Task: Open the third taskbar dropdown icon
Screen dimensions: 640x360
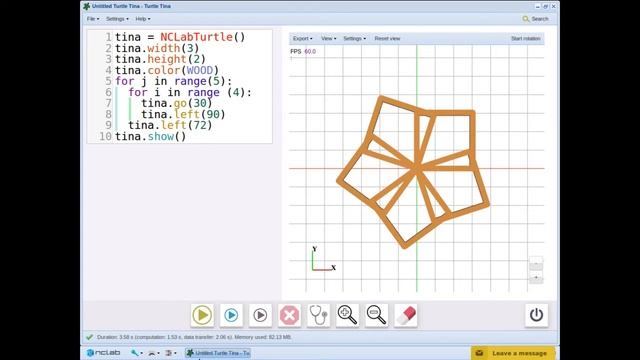Action: click(171, 353)
